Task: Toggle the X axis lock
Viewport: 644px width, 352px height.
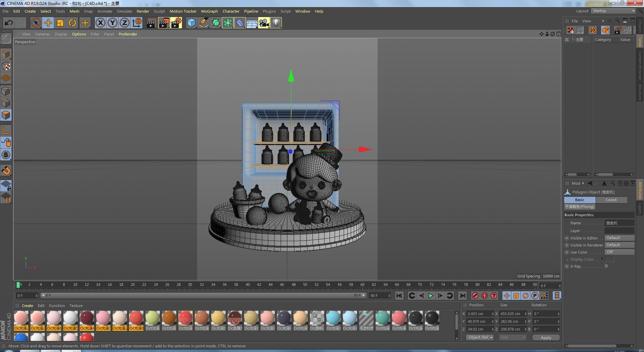Action: [100, 23]
